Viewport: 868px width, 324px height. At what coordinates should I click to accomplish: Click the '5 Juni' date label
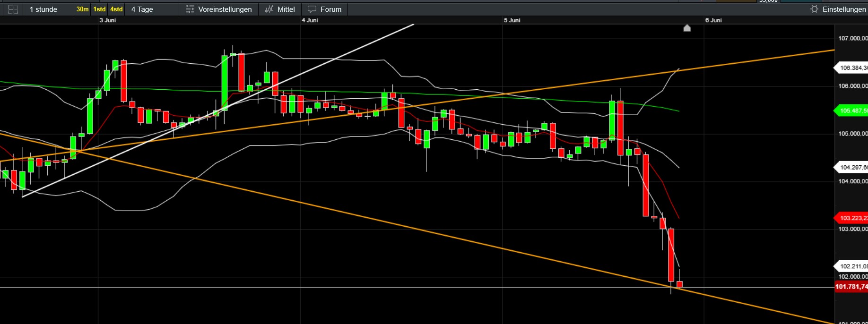tap(512, 20)
